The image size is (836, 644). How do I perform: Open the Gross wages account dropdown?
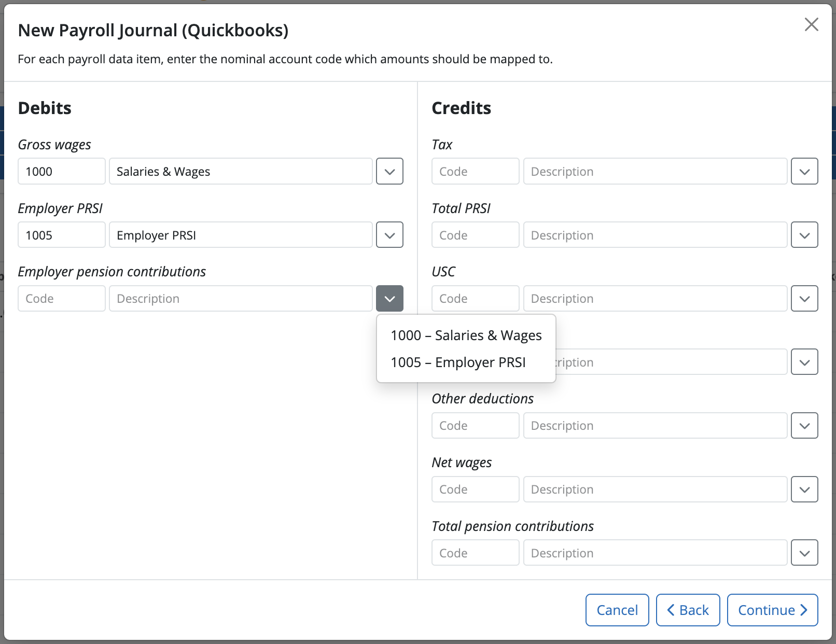point(389,171)
